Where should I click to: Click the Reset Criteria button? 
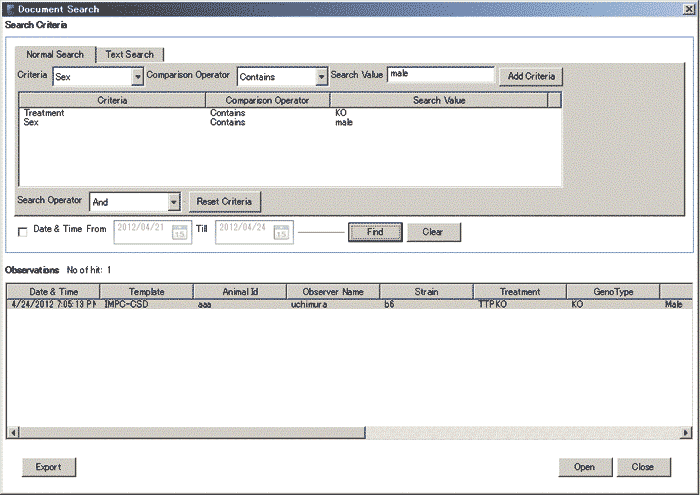tap(225, 202)
